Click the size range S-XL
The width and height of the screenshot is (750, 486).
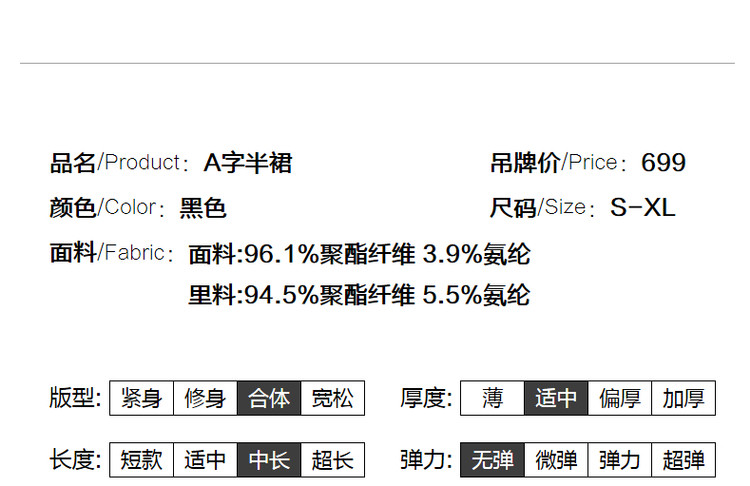click(x=642, y=208)
